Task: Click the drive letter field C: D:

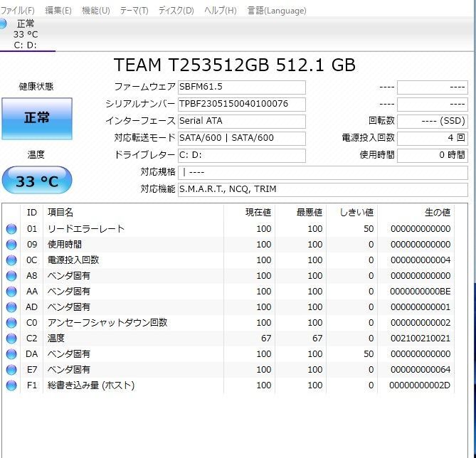Action: (x=242, y=156)
